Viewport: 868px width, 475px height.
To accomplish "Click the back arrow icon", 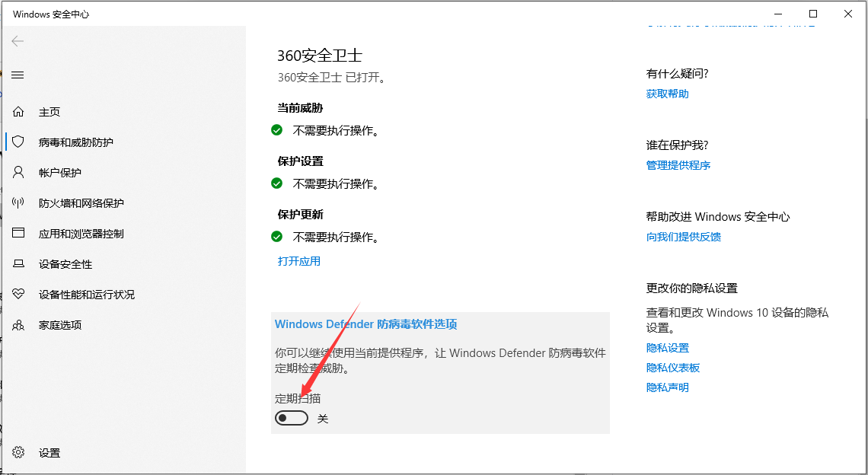I will 18,41.
